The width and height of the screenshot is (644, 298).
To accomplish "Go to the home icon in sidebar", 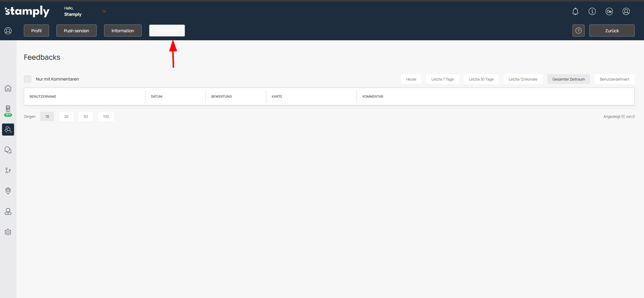I will pos(8,88).
